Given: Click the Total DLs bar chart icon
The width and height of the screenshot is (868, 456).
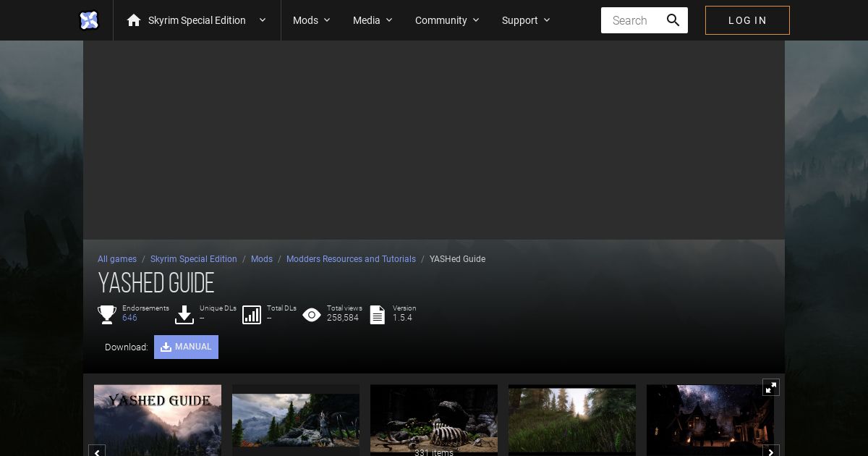Looking at the screenshot, I should click(252, 314).
